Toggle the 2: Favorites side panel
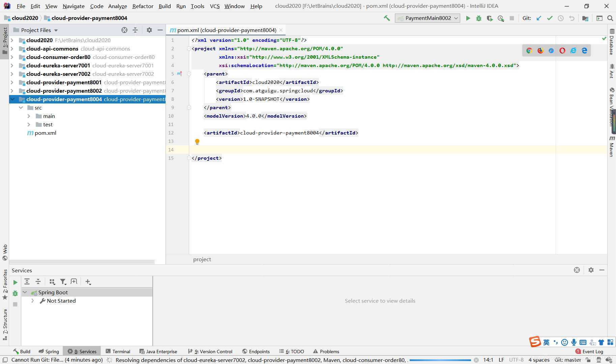 pos(5,285)
